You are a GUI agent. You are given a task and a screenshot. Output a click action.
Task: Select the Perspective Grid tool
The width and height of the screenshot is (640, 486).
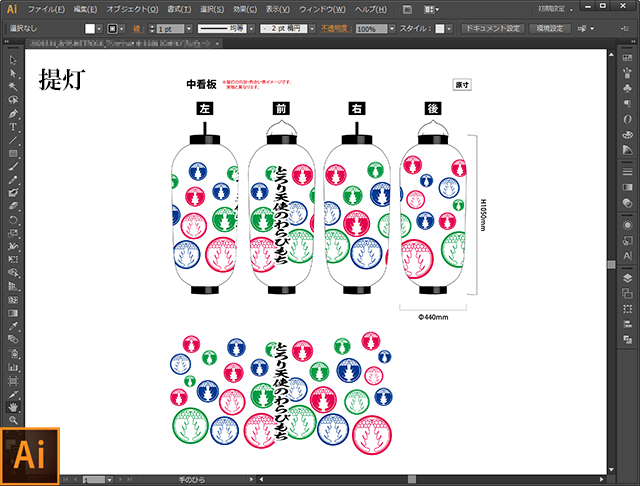[x=13, y=286]
